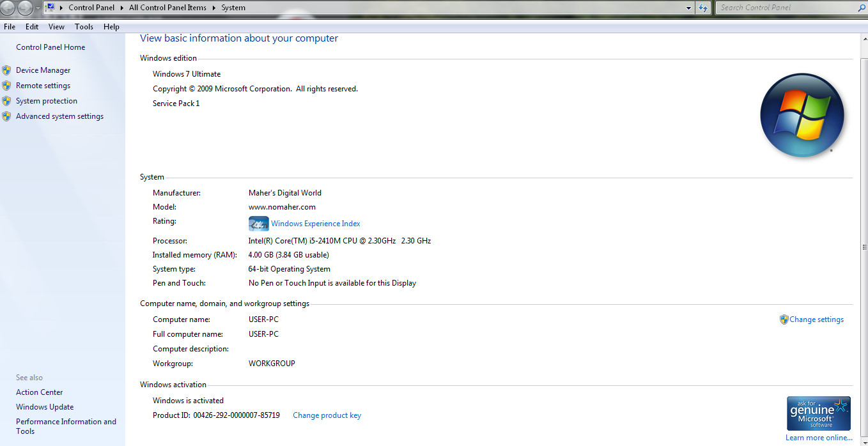Click the magnifier icon in search box
The height and width of the screenshot is (446, 868).
point(861,8)
